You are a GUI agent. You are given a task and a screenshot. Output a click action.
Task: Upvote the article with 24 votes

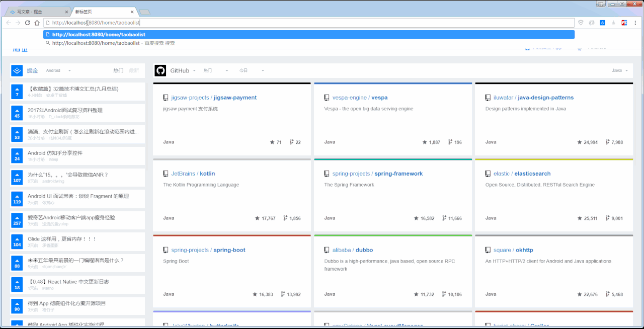pyautogui.click(x=17, y=156)
